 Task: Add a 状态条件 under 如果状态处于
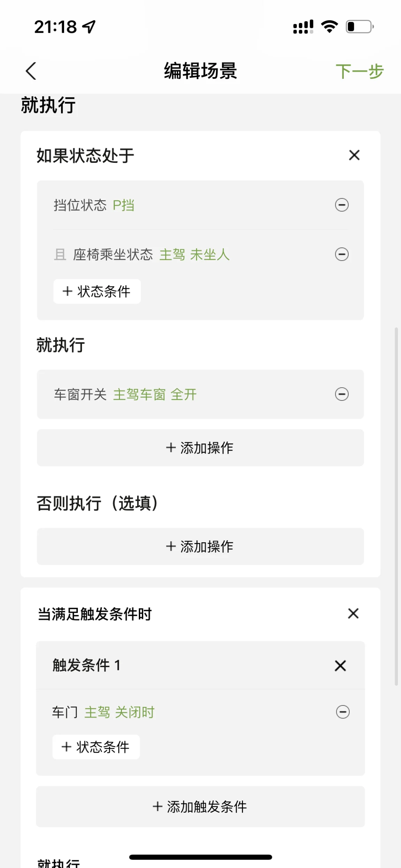pyautogui.click(x=97, y=291)
